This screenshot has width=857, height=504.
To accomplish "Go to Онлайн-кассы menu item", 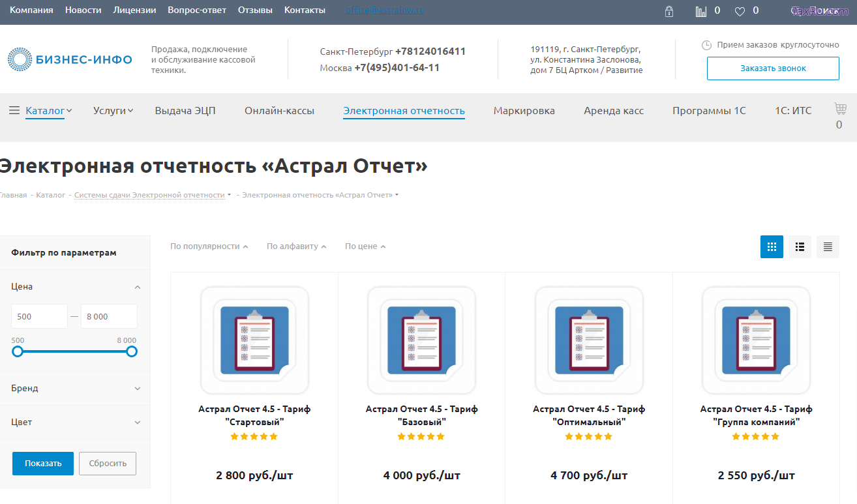I will 279,111.
